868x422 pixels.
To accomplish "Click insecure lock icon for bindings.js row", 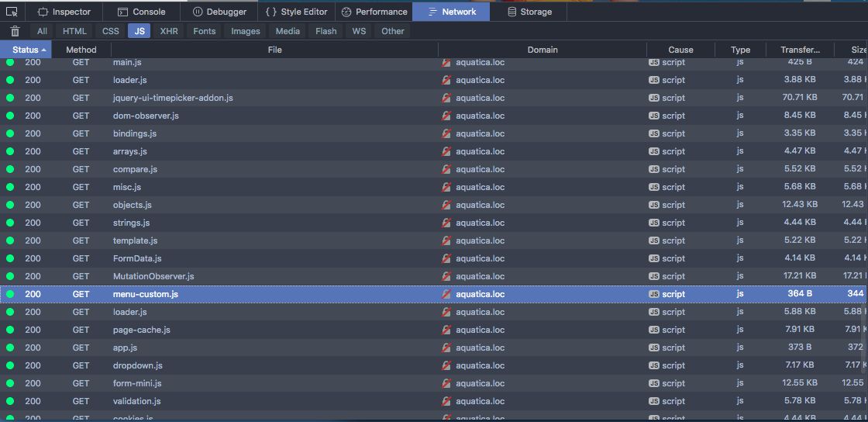I will pos(446,133).
